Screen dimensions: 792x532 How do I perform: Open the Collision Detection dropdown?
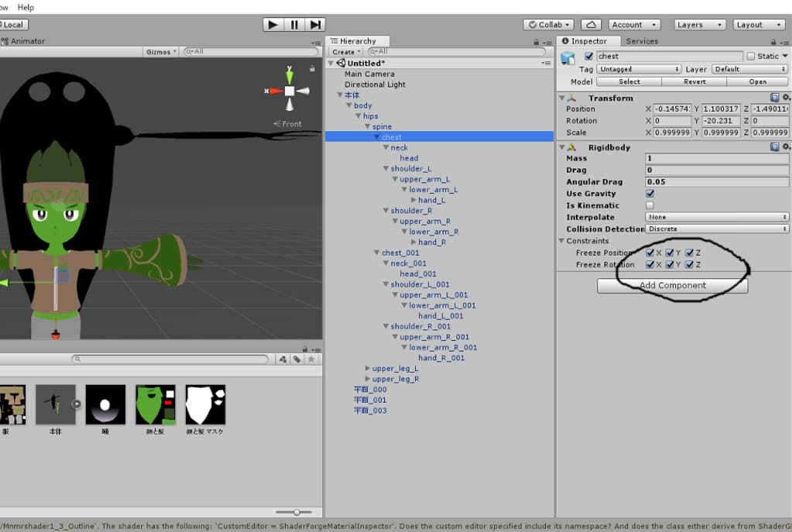coord(717,229)
